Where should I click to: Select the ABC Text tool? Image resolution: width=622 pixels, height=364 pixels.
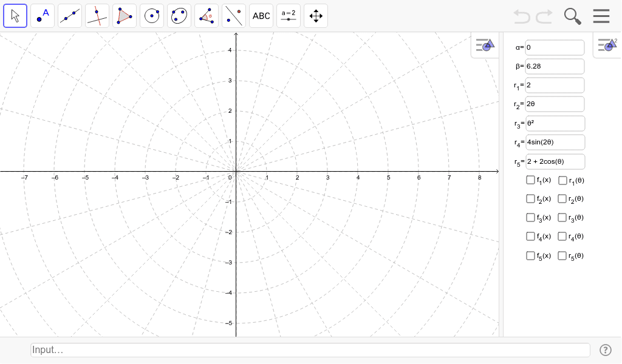point(261,16)
